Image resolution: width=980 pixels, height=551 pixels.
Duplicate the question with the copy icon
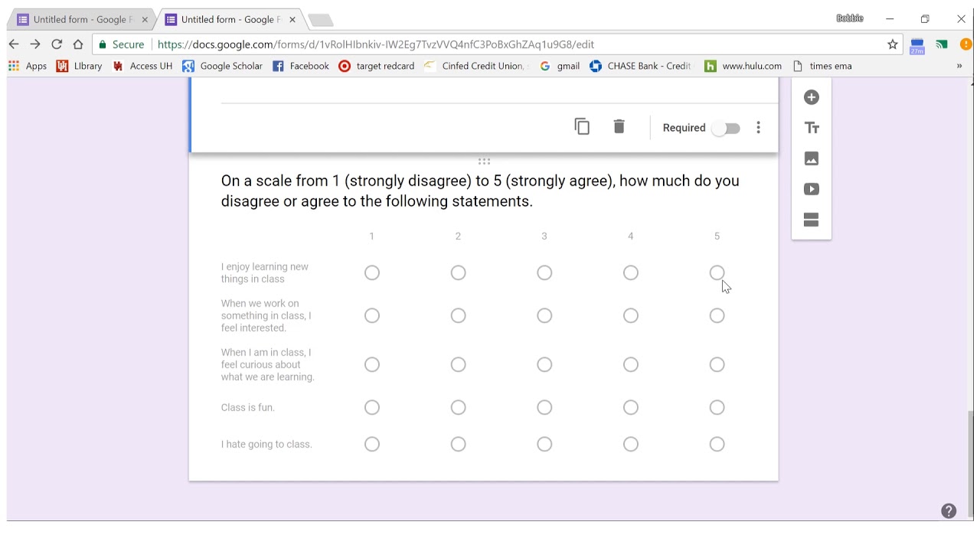(x=582, y=127)
